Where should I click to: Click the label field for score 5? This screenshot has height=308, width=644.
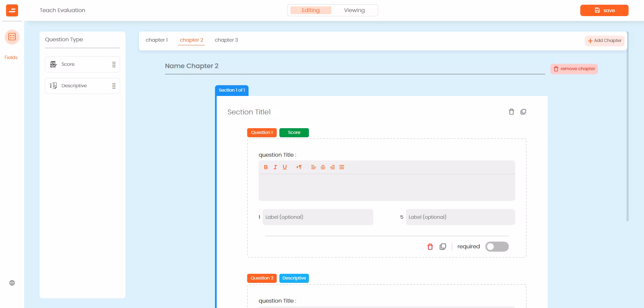461,217
